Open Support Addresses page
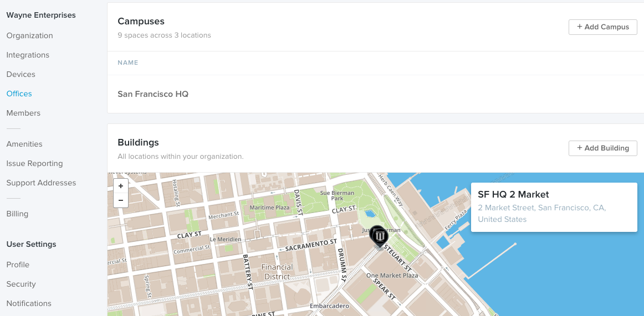 [x=41, y=183]
